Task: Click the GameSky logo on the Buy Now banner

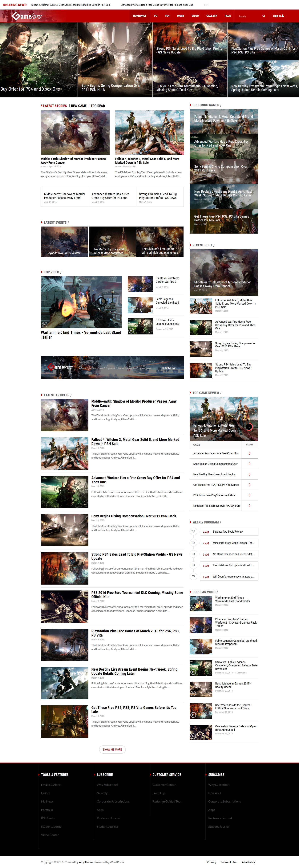Action: [x=60, y=367]
